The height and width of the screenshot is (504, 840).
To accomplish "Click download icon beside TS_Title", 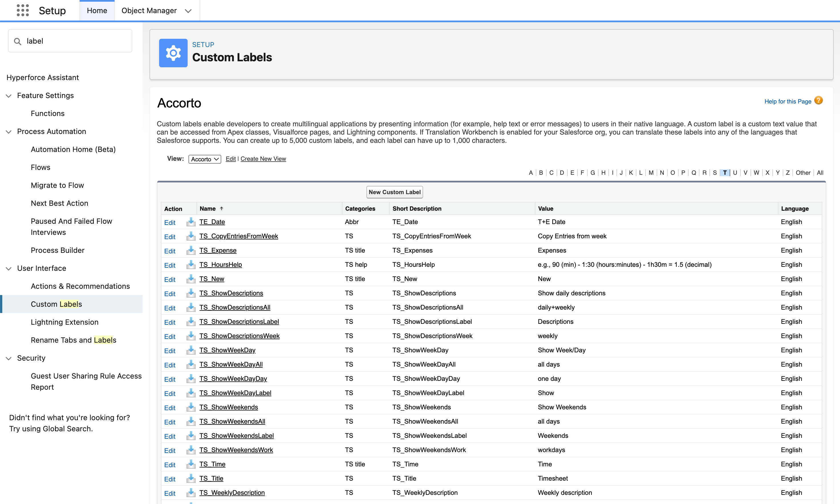I will (191, 478).
